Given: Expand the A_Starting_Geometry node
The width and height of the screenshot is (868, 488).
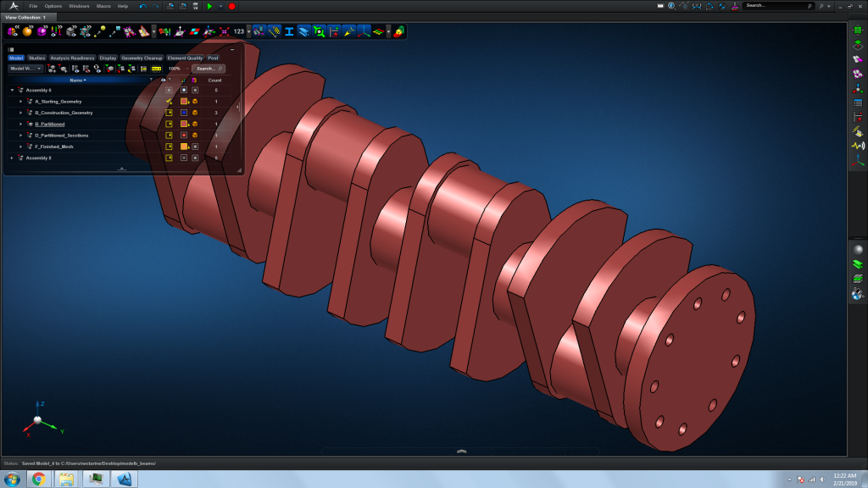Looking at the screenshot, I should coord(21,102).
